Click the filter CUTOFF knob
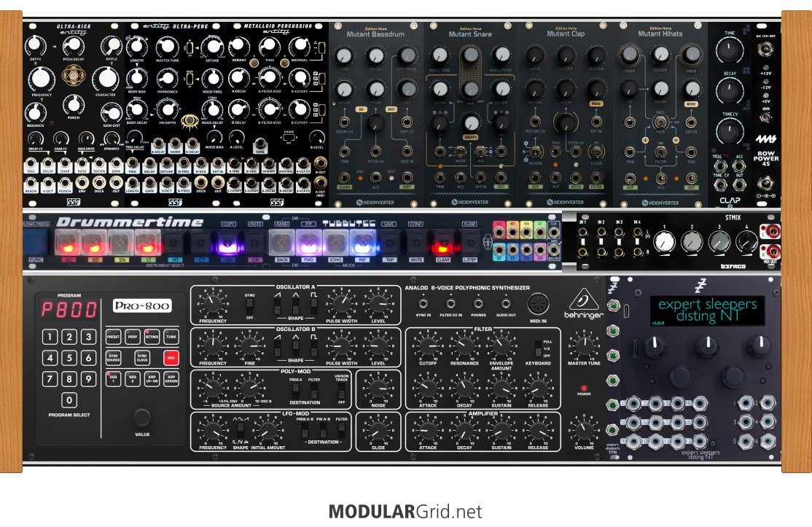This screenshot has height=527, width=812. tap(428, 346)
